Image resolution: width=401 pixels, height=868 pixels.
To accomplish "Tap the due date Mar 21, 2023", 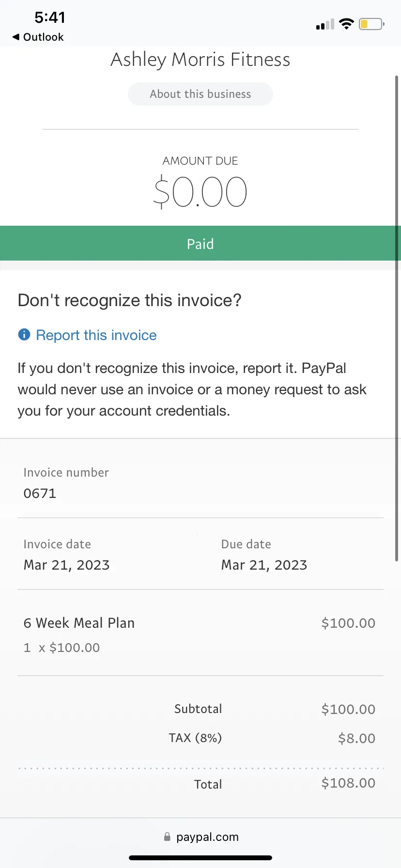I will 264,565.
